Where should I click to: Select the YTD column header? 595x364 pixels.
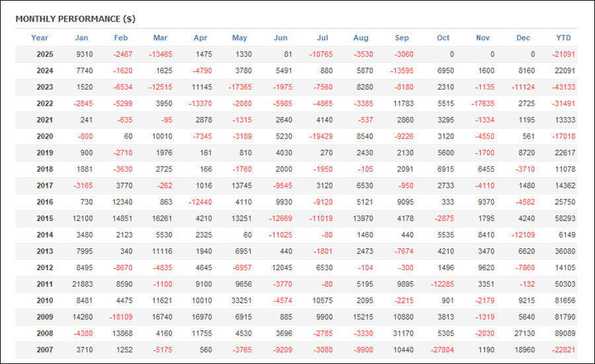click(x=563, y=38)
